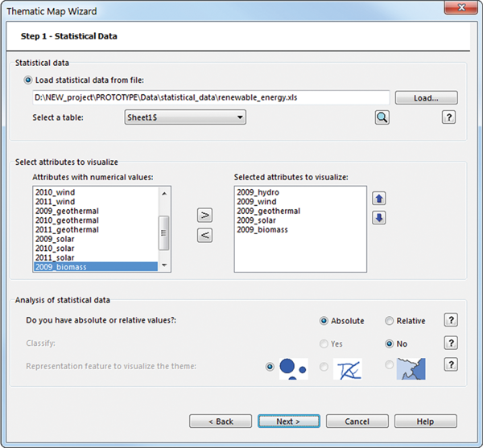Open help for absolute or relative values
Screen dimensions: 483x448
click(451, 320)
